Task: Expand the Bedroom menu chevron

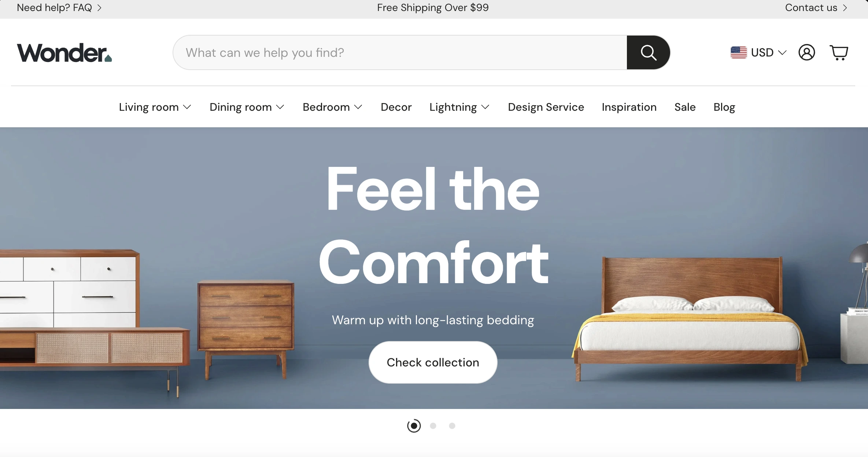Action: (x=358, y=107)
